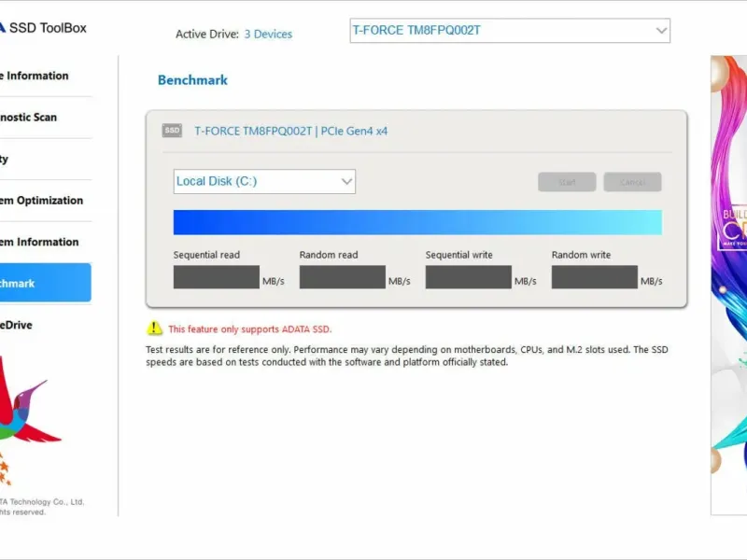Click the chevron of the Local Disk combo box
Viewport: 747px width, 560px height.
click(346, 181)
